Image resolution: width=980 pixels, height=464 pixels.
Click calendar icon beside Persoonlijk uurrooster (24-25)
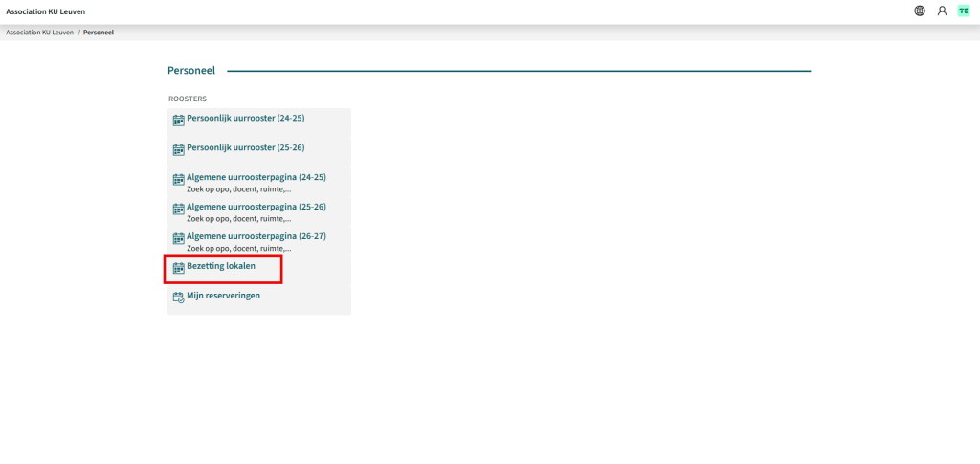178,120
